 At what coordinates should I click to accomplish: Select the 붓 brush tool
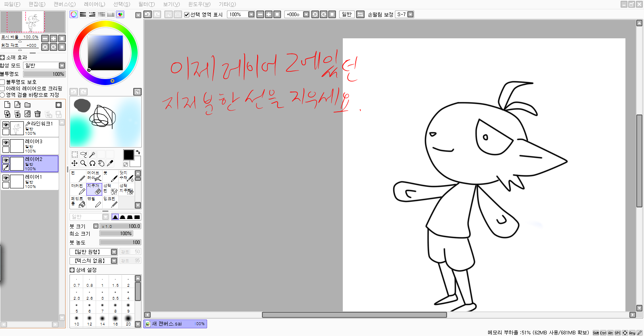point(110,176)
